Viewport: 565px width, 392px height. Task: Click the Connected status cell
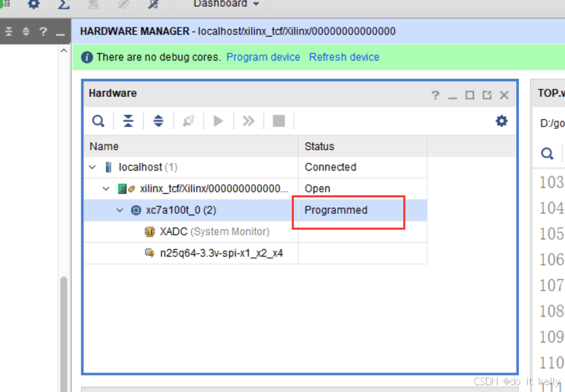363,167
